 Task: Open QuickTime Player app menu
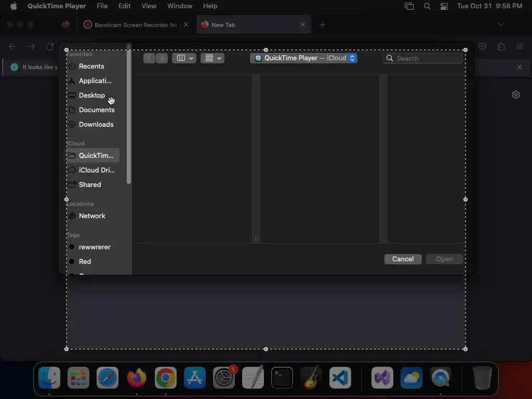pyautogui.click(x=57, y=6)
